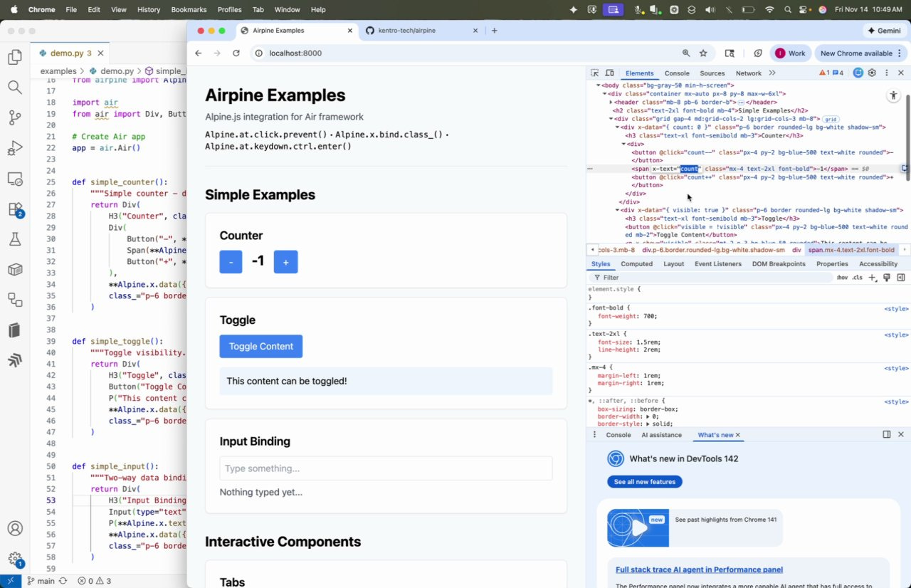Switch to the Network tab
Image resolution: width=911 pixels, height=588 pixels.
[748, 73]
